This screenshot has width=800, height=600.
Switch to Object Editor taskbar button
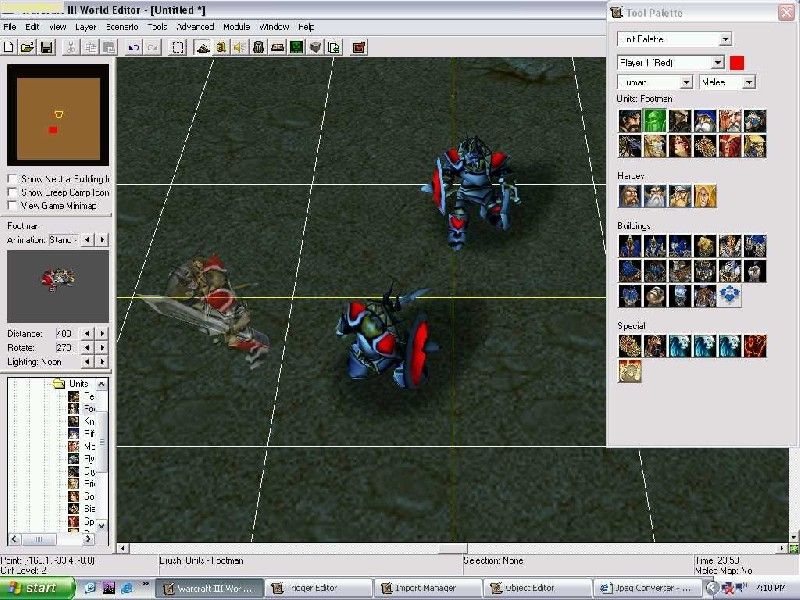click(x=537, y=588)
